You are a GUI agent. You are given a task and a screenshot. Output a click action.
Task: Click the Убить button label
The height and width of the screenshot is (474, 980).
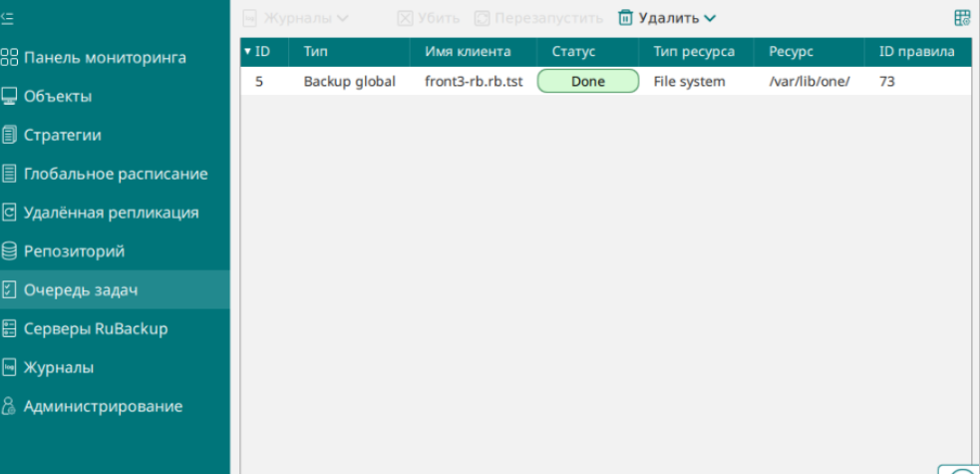tap(439, 18)
